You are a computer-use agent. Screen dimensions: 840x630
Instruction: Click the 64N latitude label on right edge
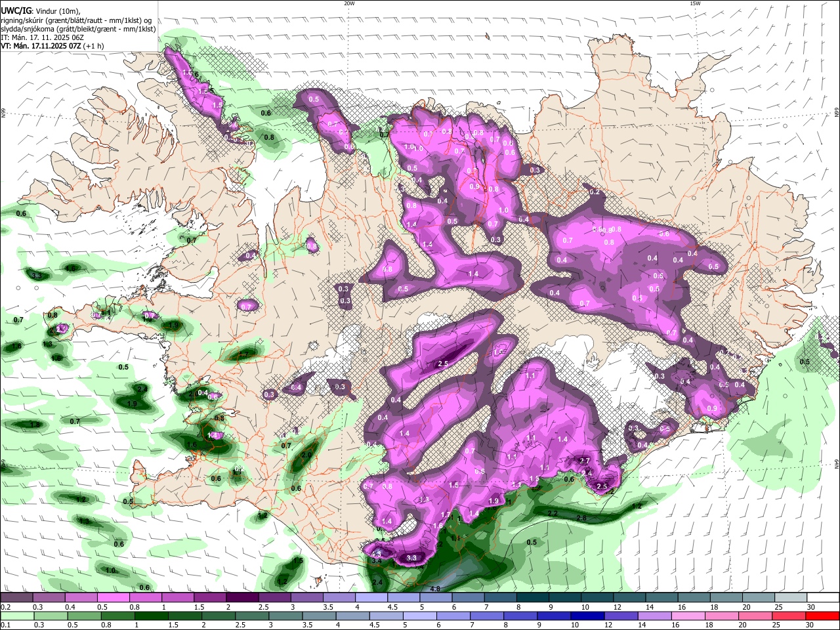pos(837,463)
